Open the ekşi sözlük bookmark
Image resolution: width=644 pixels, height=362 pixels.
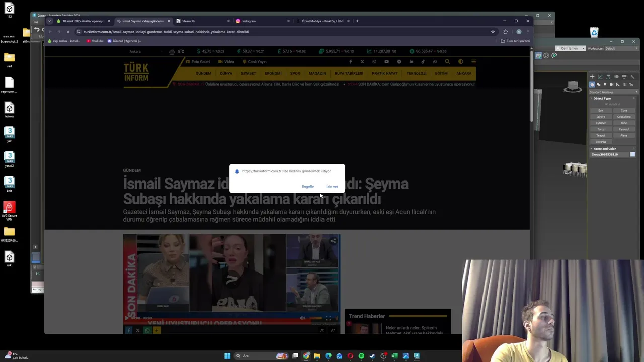[x=64, y=41]
